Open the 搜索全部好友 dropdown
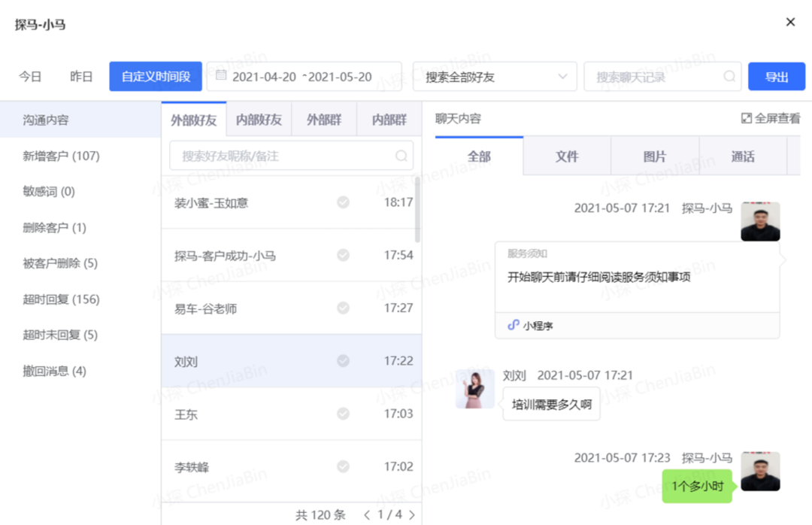 click(495, 76)
